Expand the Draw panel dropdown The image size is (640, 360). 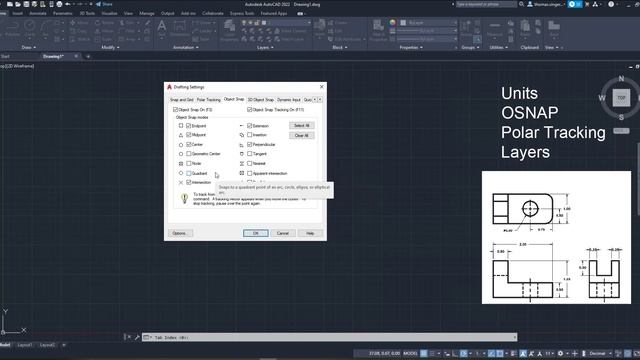click(x=29, y=47)
